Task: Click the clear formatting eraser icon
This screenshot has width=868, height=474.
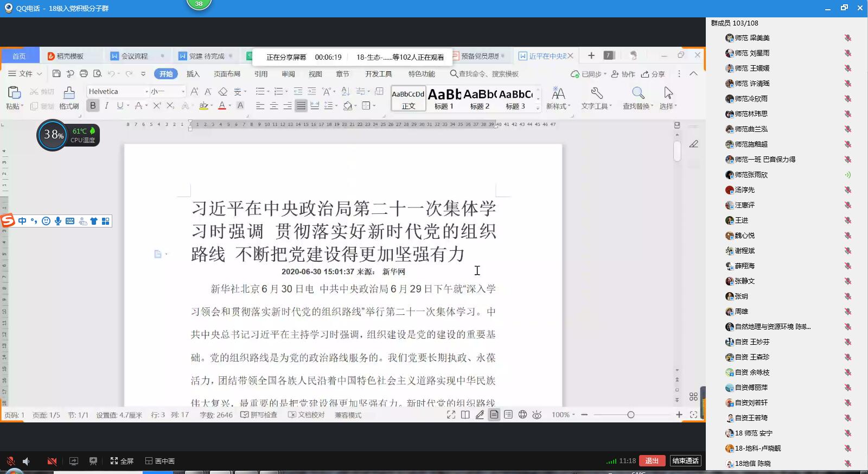Action: coord(222,91)
